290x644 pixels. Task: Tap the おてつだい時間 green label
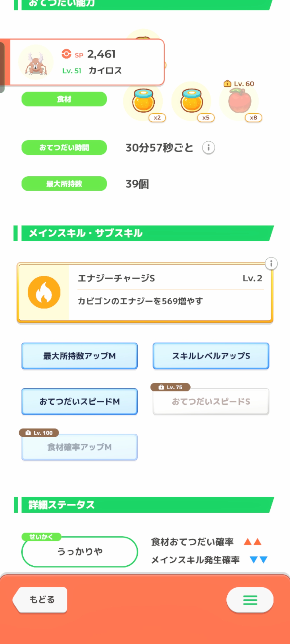[x=64, y=148]
